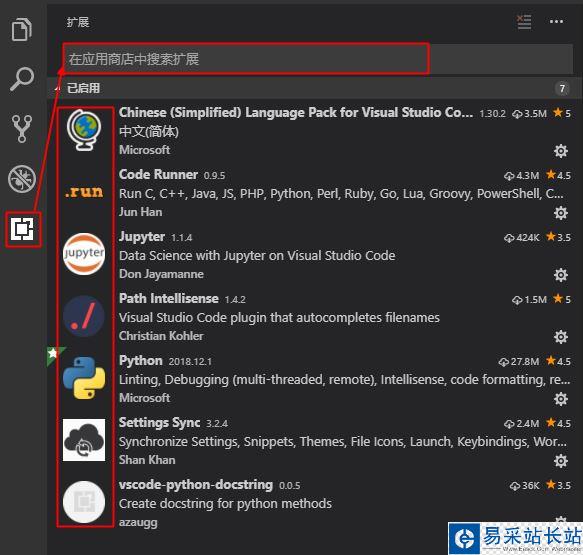This screenshot has width=583, height=555.
Task: Click the Code Runner .run icon
Action: click(x=84, y=191)
